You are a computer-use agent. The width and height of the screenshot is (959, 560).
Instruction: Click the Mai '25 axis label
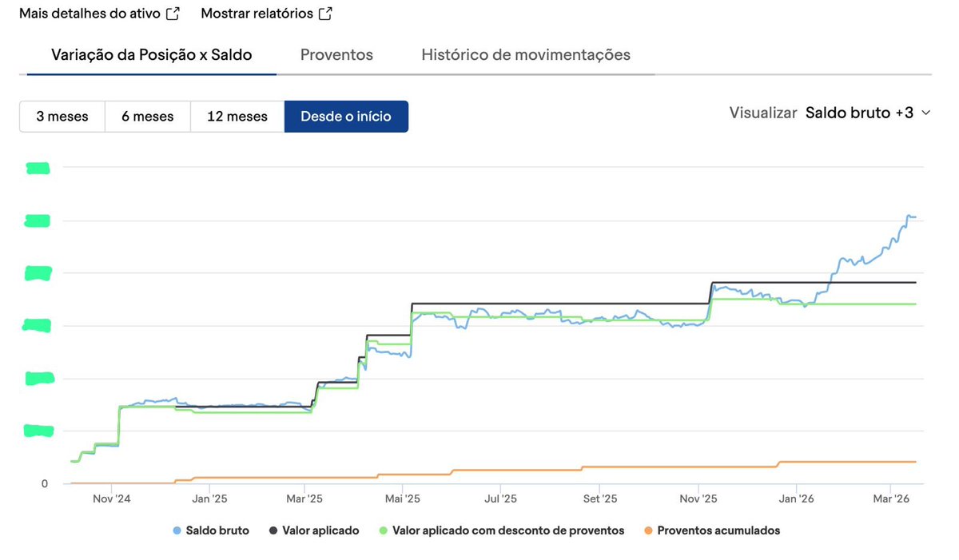[x=402, y=498]
